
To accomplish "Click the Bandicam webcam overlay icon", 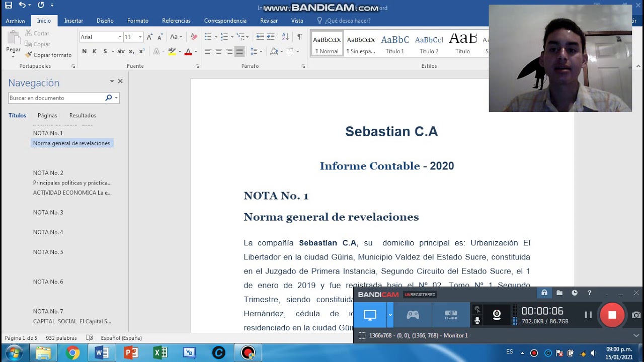I will 497,315.
